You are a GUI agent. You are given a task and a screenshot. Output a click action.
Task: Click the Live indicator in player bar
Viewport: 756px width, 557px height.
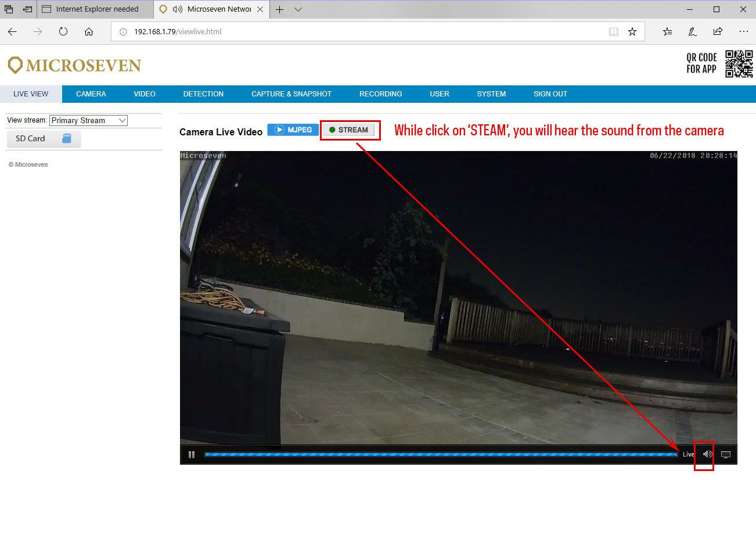point(688,454)
